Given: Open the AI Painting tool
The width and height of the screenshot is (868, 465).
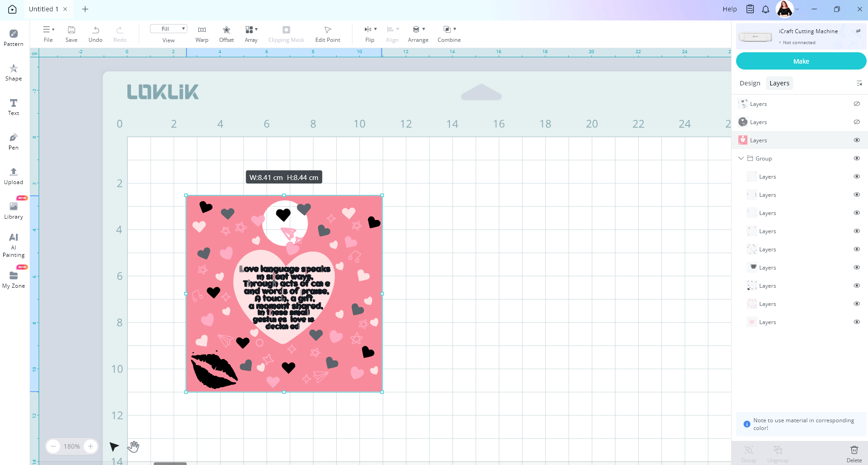Looking at the screenshot, I should click(x=13, y=245).
